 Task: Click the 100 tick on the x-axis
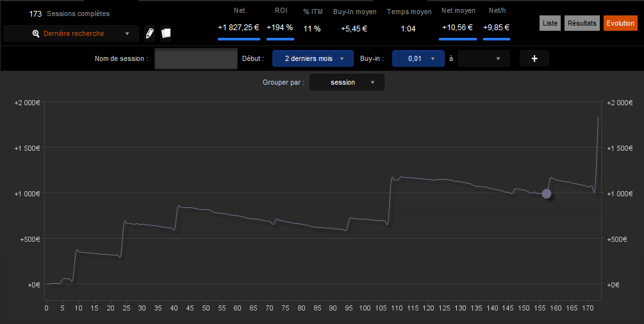(365, 308)
